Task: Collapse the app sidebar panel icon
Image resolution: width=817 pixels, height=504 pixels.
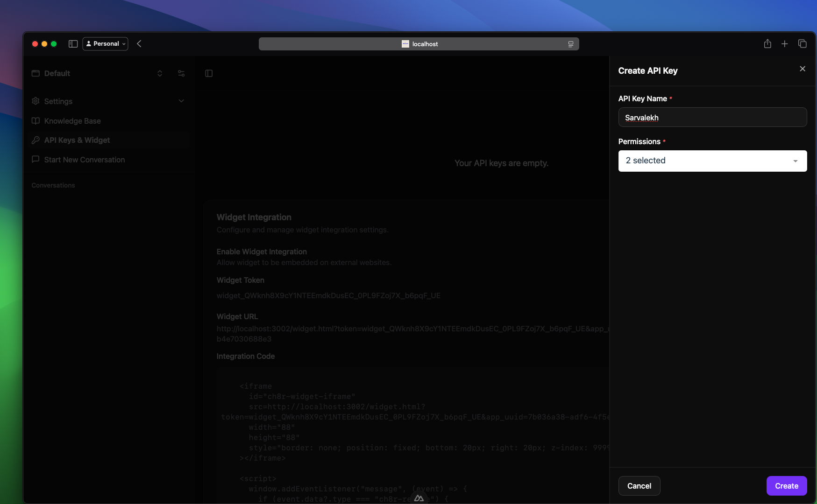Action: click(x=209, y=73)
